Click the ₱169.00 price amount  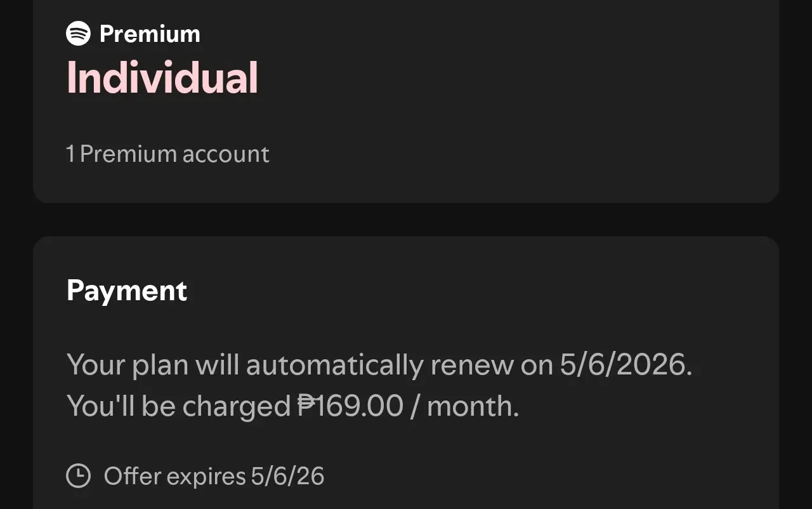(350, 406)
